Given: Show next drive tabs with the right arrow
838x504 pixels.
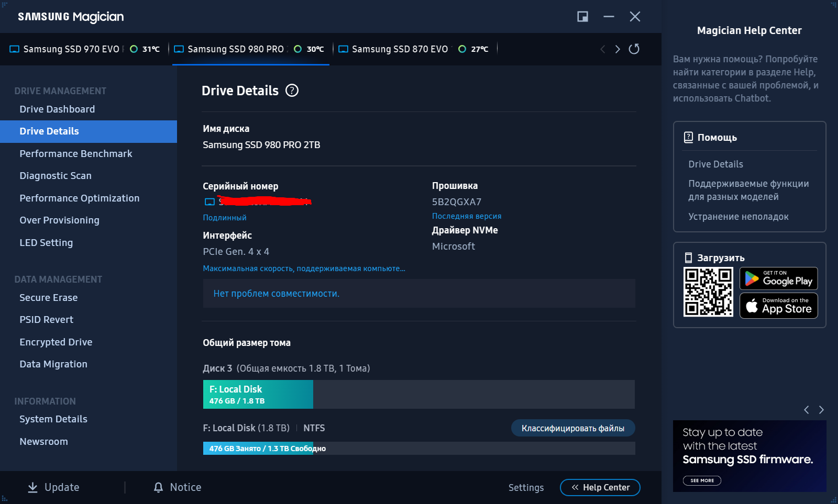Looking at the screenshot, I should pyautogui.click(x=618, y=49).
